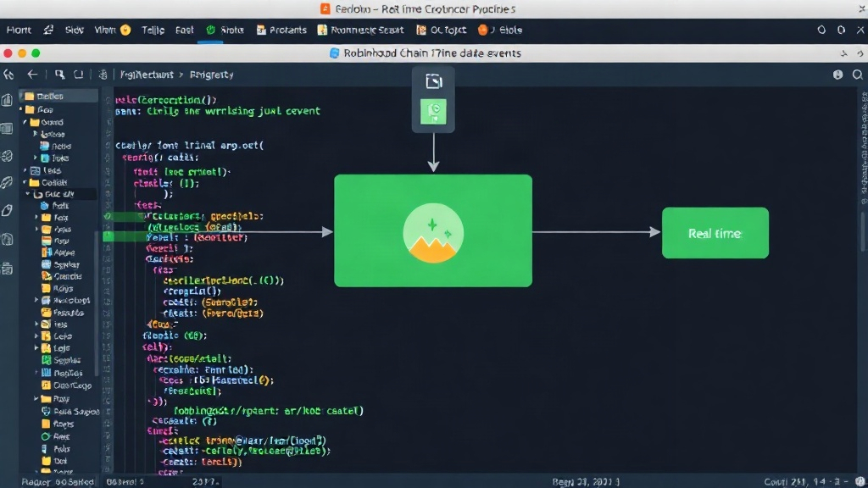Select the 'Sepnles' file with the green icon

coord(61,360)
